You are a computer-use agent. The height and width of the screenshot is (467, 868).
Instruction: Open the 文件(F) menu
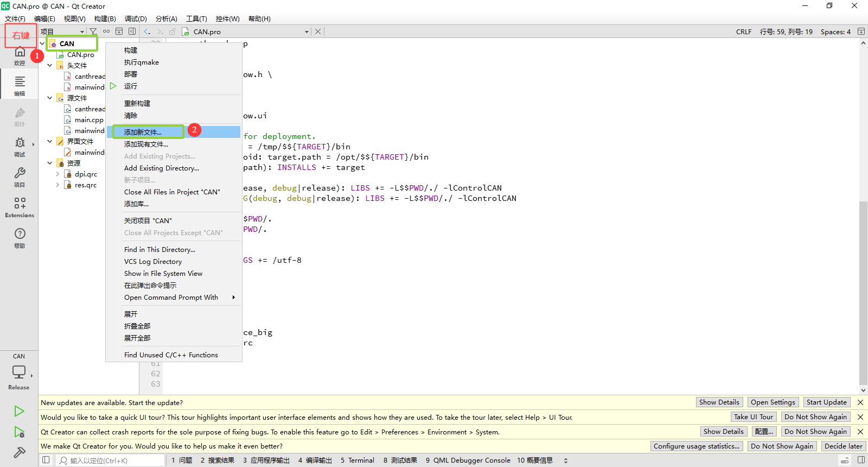click(x=15, y=18)
